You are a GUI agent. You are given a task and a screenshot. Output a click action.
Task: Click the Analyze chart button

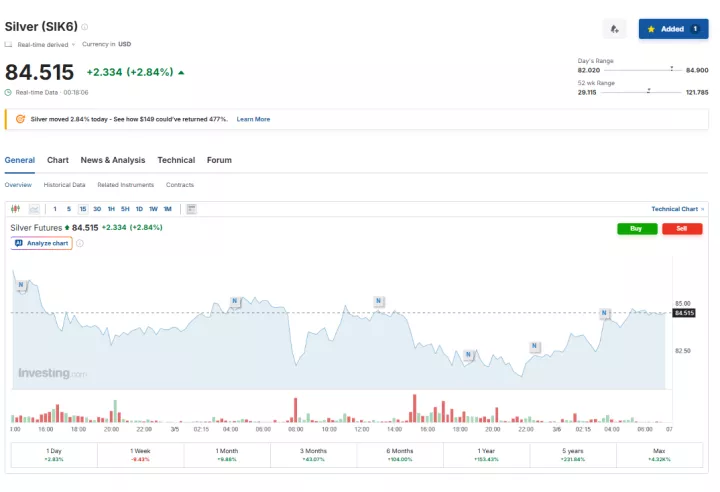pyautogui.click(x=42, y=243)
